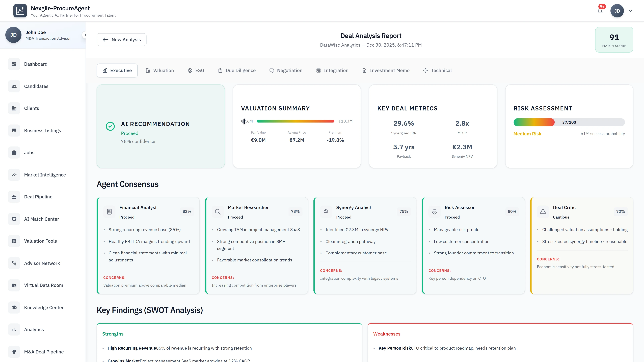The width and height of the screenshot is (644, 362).
Task: Select the Analytics sidebar icon
Action: click(14, 329)
